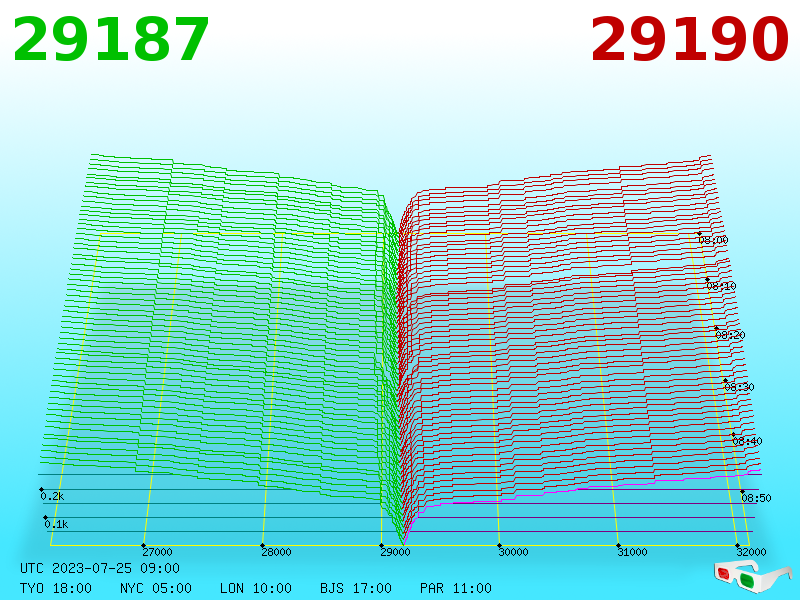
Task: Click the PAR 11:00 time
Action: (456, 588)
